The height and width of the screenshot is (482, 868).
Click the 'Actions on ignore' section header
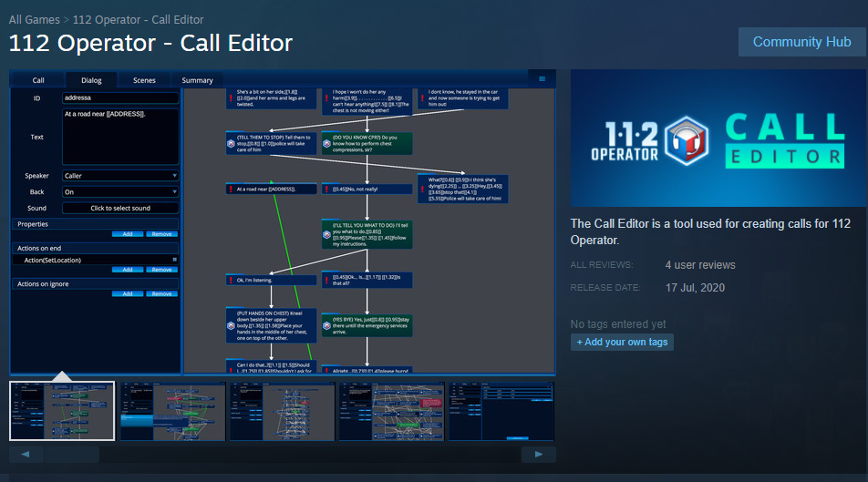click(95, 284)
